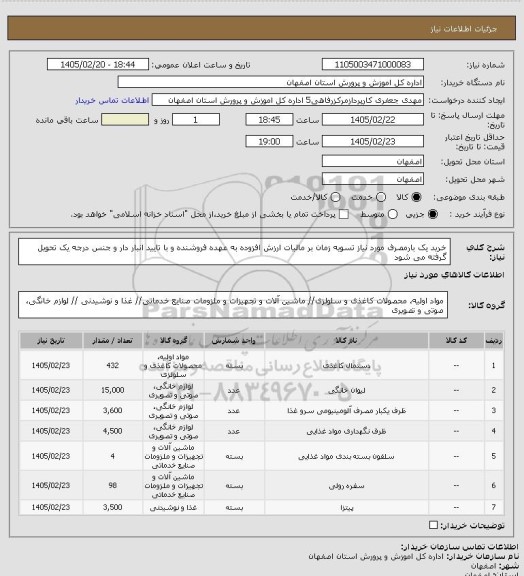Click the اطلاعات تماس سازمان خریدار heading
This screenshot has width=524, height=576.
click(459, 547)
